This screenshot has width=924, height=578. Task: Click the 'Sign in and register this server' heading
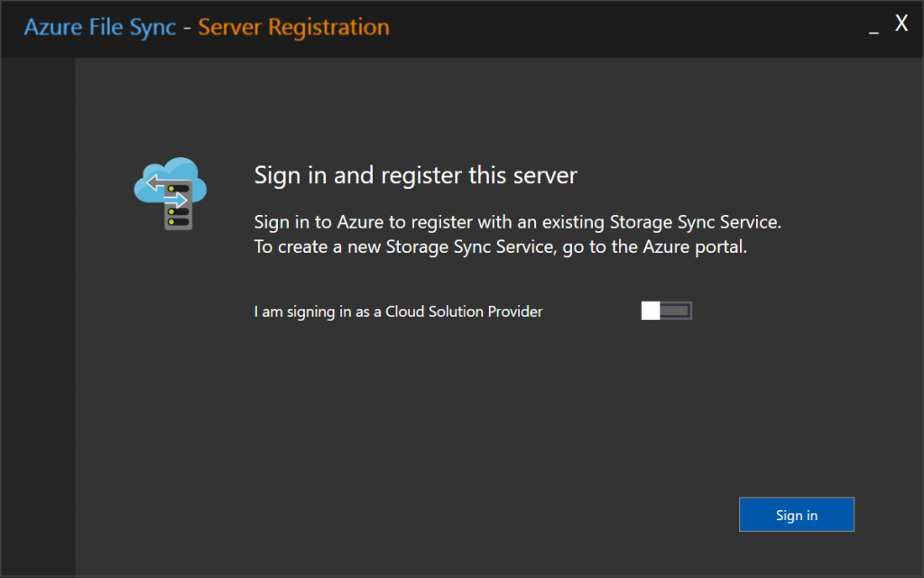[x=415, y=174]
